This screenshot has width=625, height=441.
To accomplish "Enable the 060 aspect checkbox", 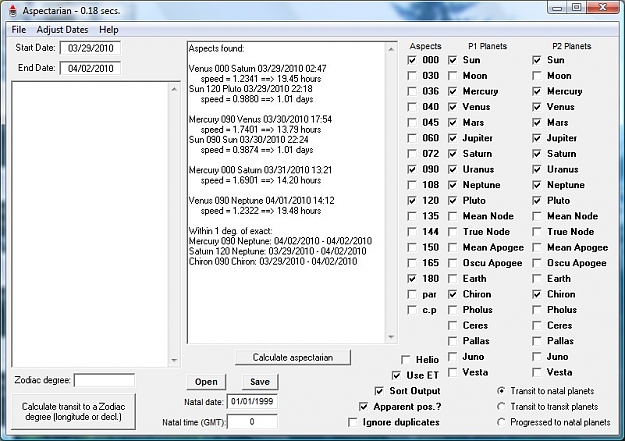I will point(412,138).
